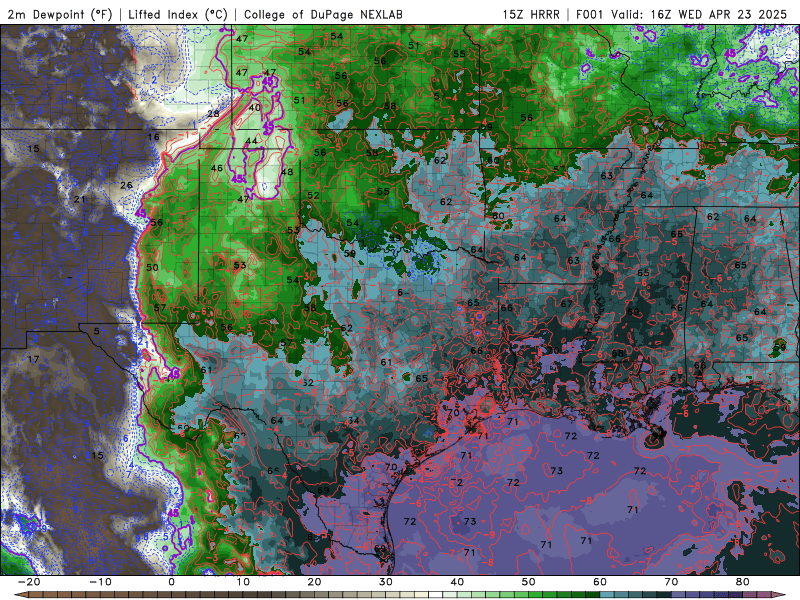
Task: Click the dewpoint value 44 on the map
Action: (x=251, y=141)
